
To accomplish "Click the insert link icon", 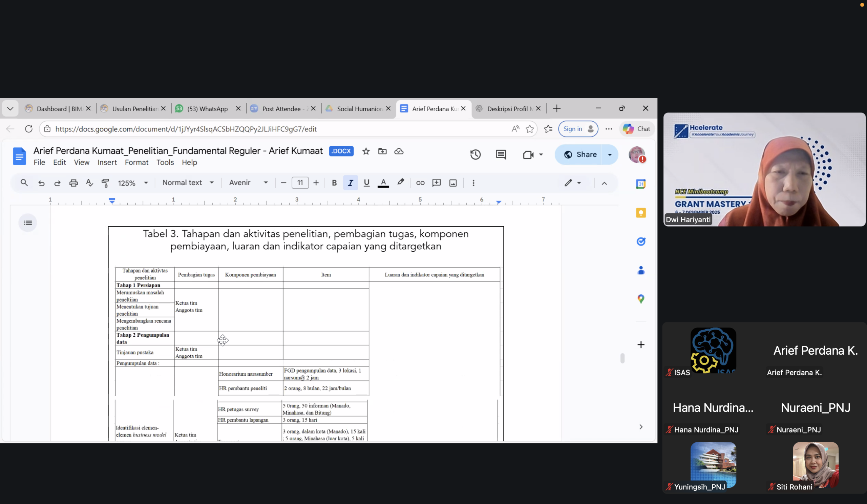I will coord(420,183).
